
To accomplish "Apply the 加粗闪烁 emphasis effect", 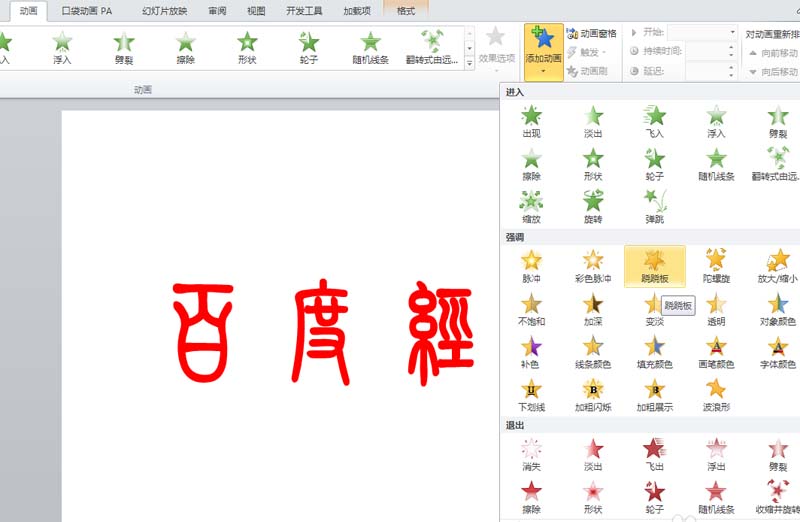I will [x=593, y=395].
